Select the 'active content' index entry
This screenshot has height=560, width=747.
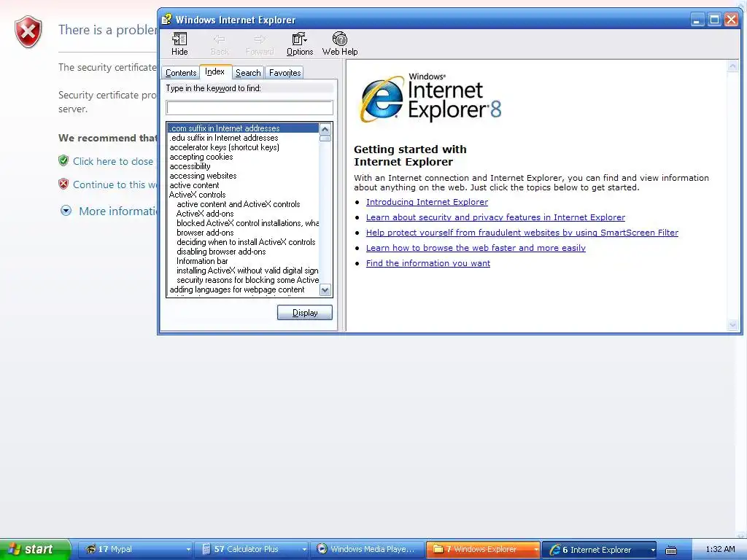point(244,185)
